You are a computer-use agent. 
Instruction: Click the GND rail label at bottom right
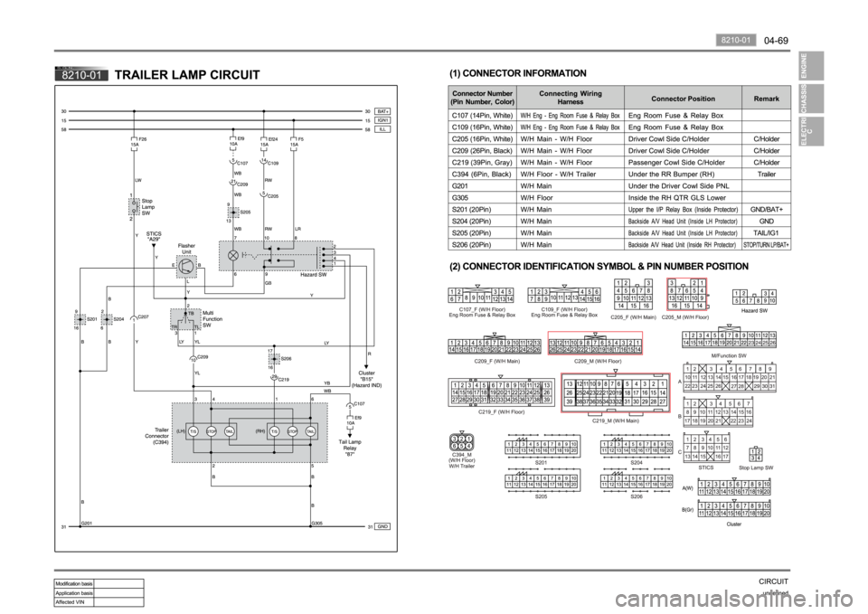click(x=382, y=526)
